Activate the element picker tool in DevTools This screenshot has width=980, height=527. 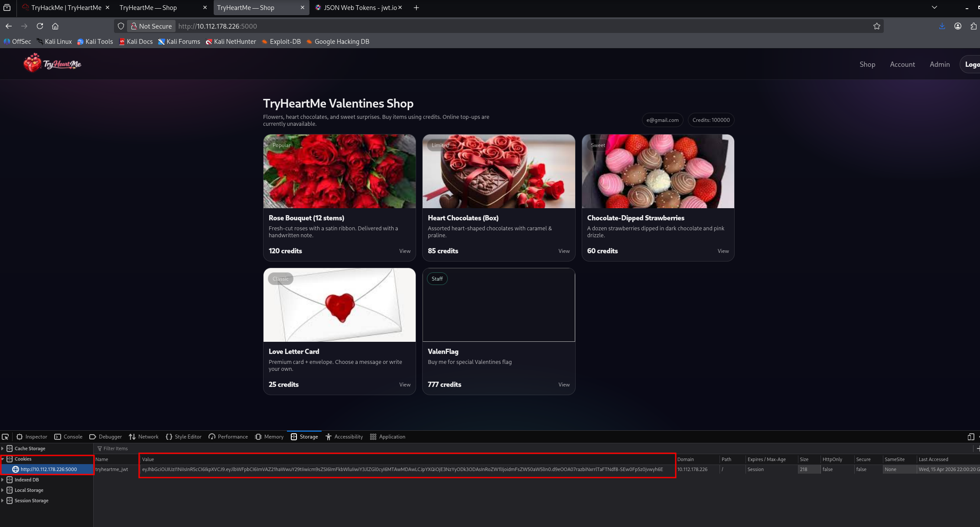pos(5,437)
